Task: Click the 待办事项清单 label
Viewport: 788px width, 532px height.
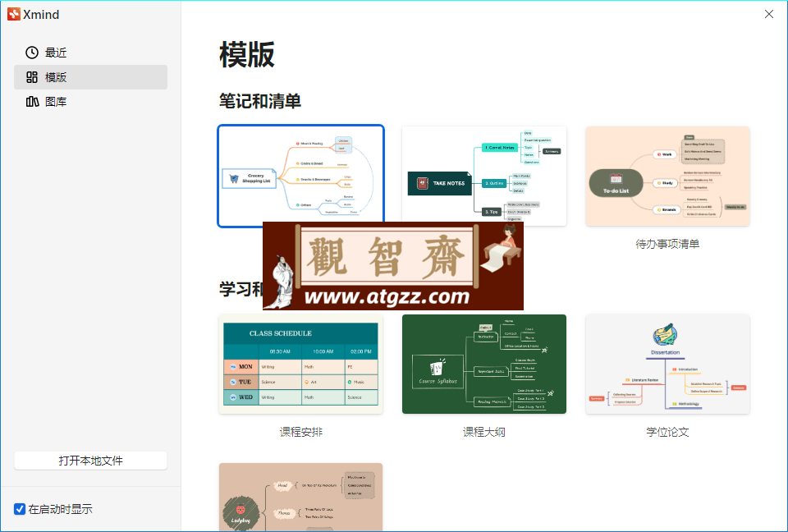Action: point(667,244)
